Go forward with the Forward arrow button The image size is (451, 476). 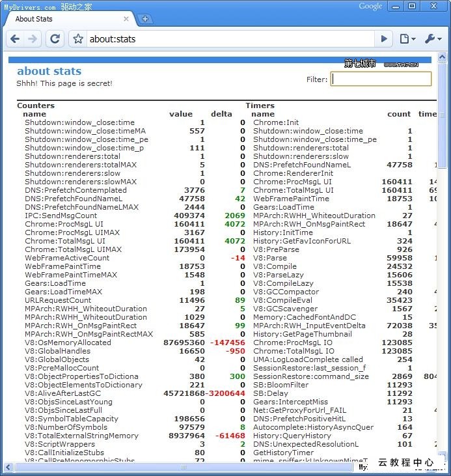click(32, 39)
